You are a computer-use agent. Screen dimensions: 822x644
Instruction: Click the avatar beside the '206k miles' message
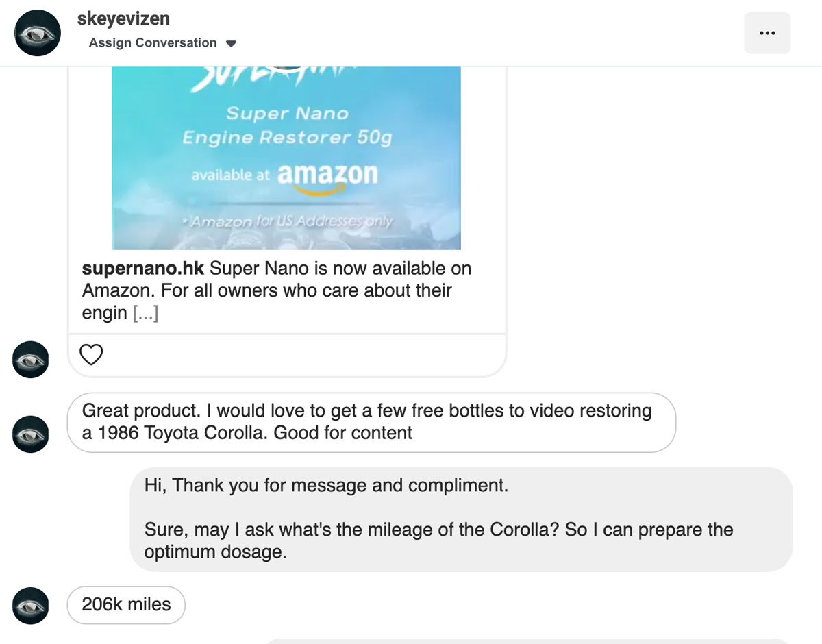point(30,605)
